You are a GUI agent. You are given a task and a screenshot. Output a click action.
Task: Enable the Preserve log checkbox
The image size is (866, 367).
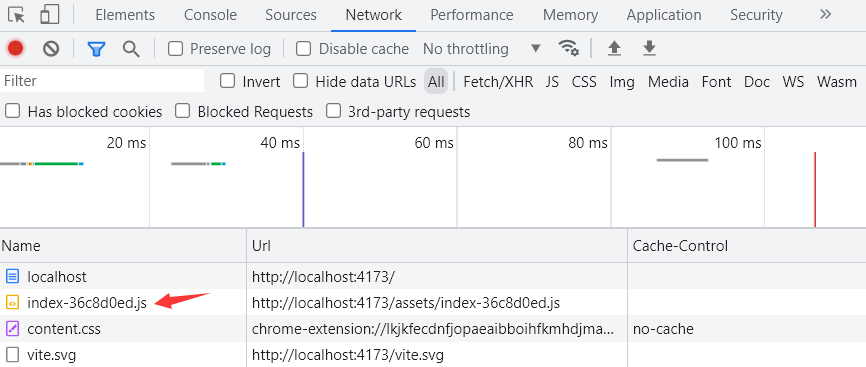pos(175,49)
